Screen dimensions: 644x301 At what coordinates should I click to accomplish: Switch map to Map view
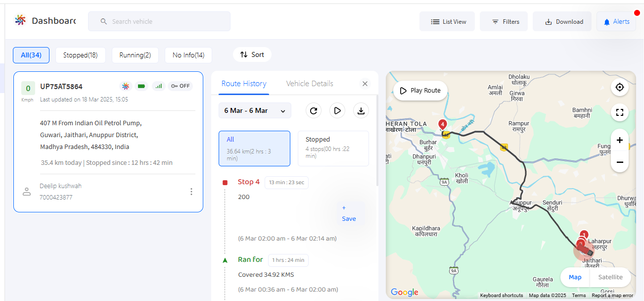click(575, 277)
